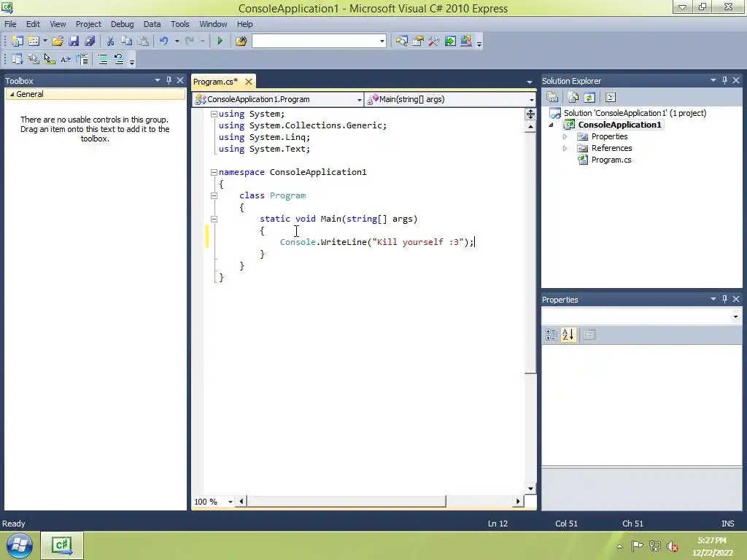Click the Display Word Completion icon
This screenshot has height=560, width=747.
point(66,60)
